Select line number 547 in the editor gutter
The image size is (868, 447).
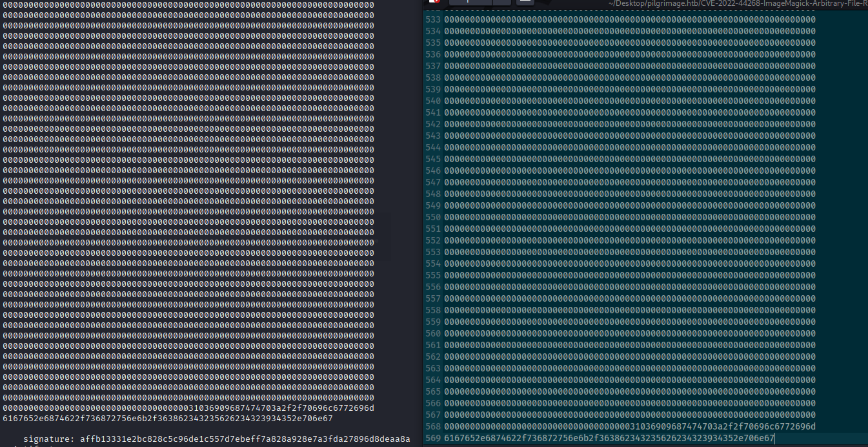click(433, 182)
